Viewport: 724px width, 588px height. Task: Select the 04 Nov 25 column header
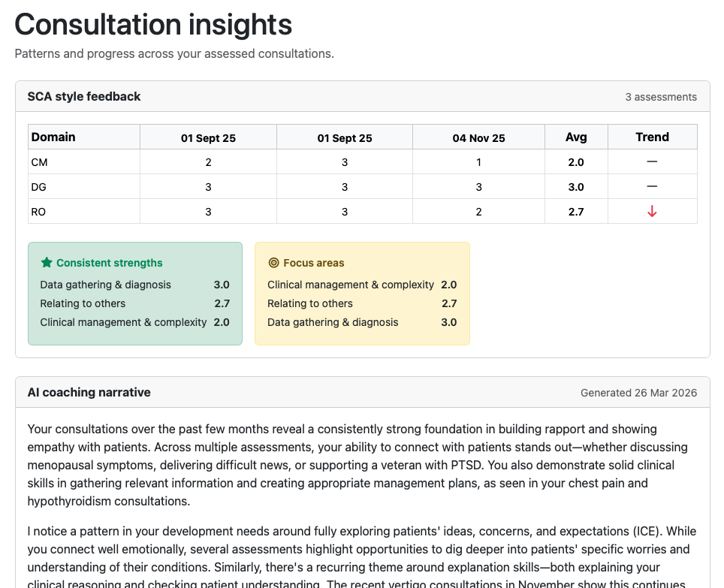[x=478, y=137]
